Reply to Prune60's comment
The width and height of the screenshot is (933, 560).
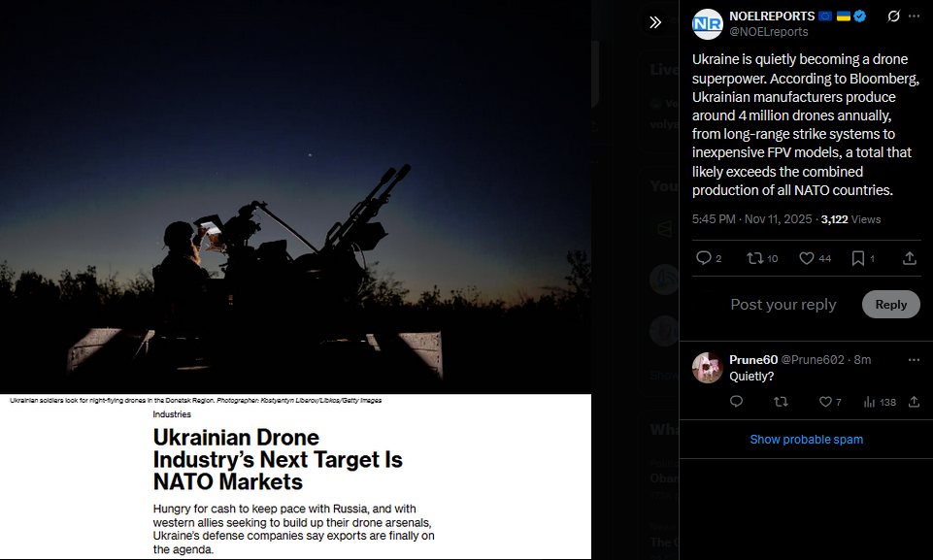pos(736,402)
